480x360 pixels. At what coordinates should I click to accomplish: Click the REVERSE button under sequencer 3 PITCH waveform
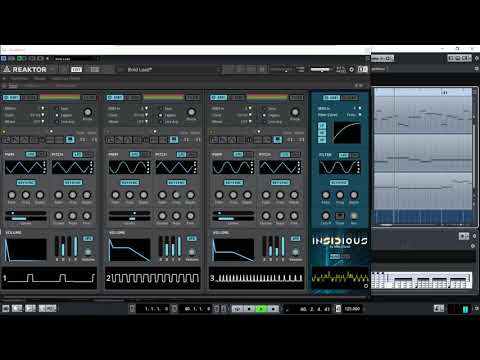pos(280,183)
